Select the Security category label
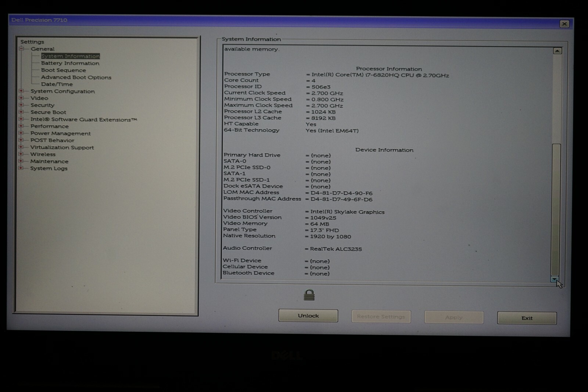588x392 pixels. tap(42, 105)
